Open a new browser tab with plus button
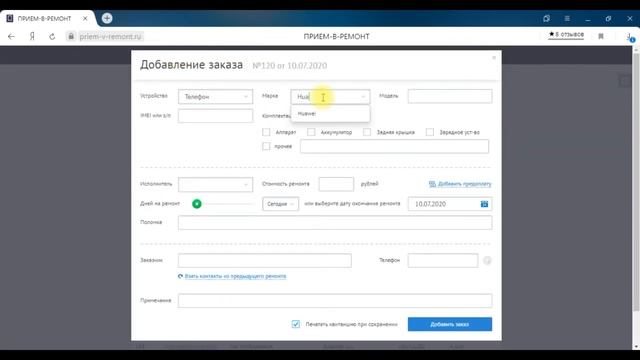 (x=107, y=18)
